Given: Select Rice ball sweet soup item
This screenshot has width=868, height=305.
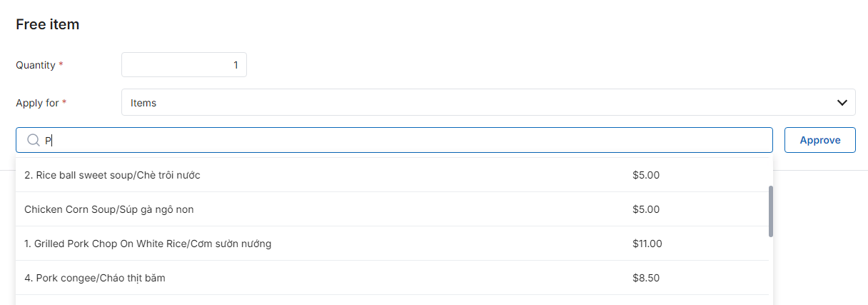Looking at the screenshot, I should [x=392, y=175].
